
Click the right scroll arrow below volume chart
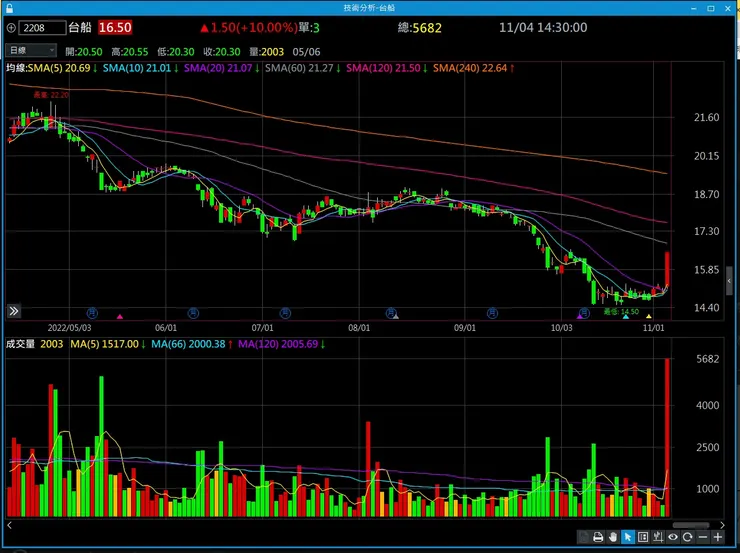pos(722,525)
